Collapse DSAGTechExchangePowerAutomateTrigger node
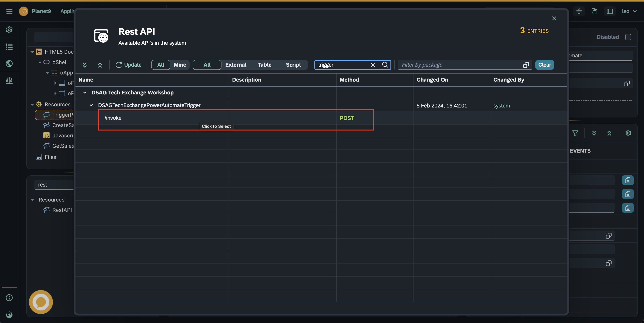Viewport: 644px width, 323px height. click(x=91, y=105)
